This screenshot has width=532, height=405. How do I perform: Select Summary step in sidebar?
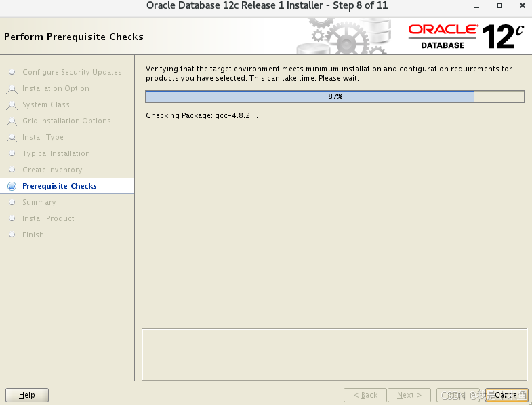pyautogui.click(x=39, y=202)
